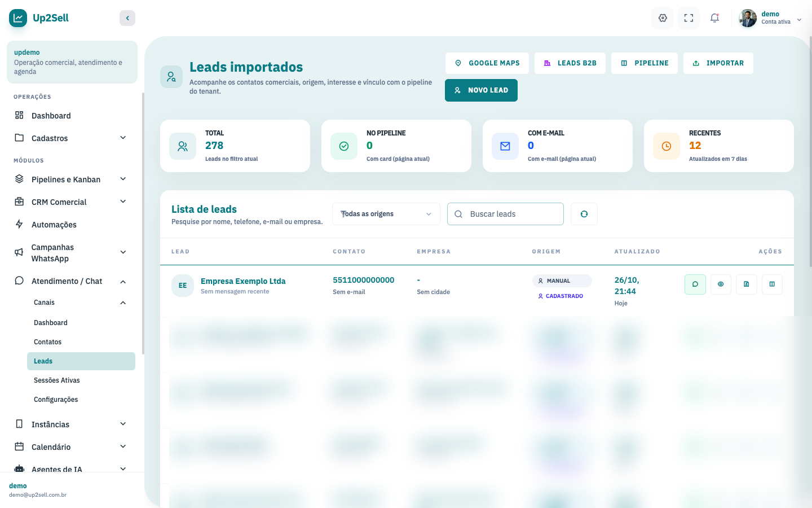This screenshot has height=508, width=812.
Task: Collapse the sidebar with the arrow button
Action: pyautogui.click(x=127, y=18)
